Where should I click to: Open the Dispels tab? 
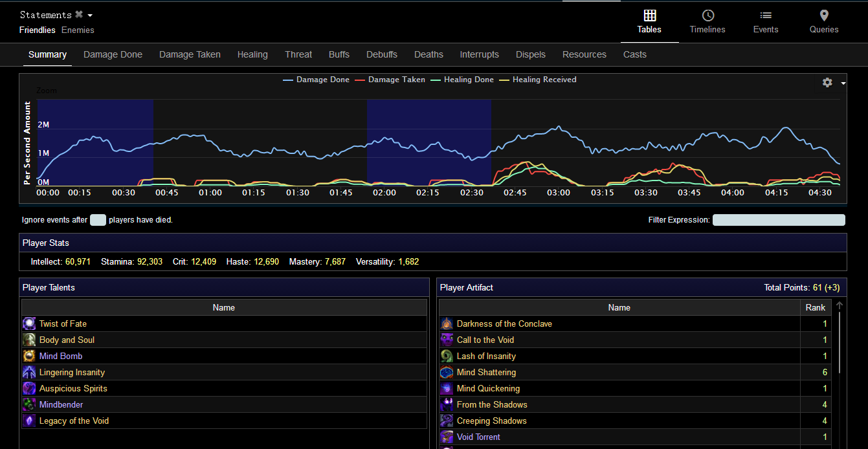point(531,54)
